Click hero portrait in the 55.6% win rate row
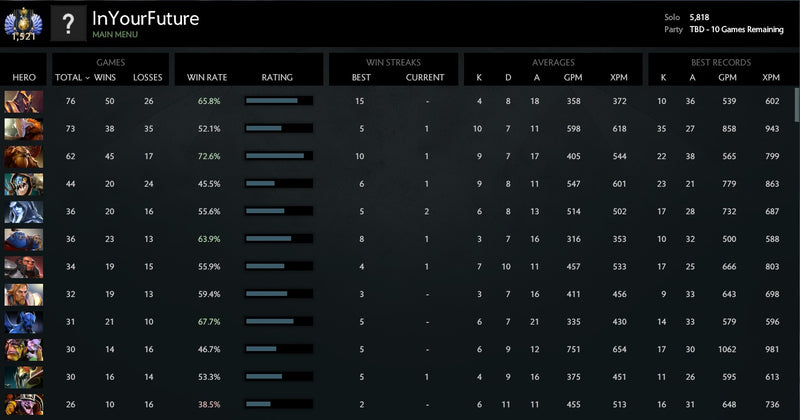800x420 pixels. click(x=23, y=212)
